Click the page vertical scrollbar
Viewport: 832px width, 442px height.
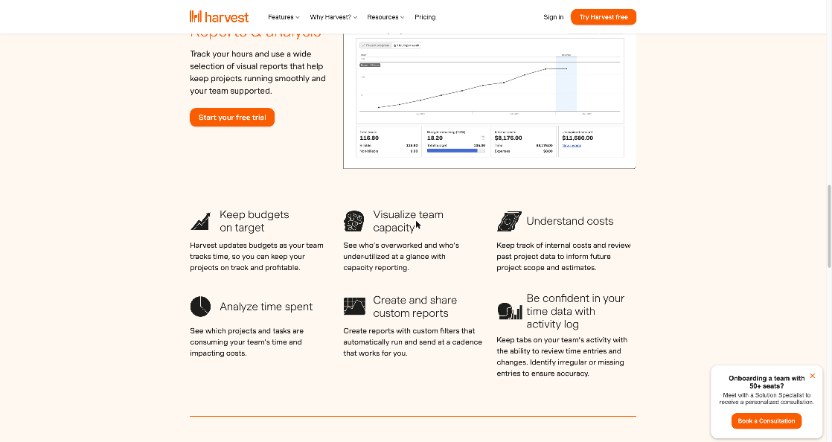pos(828,226)
